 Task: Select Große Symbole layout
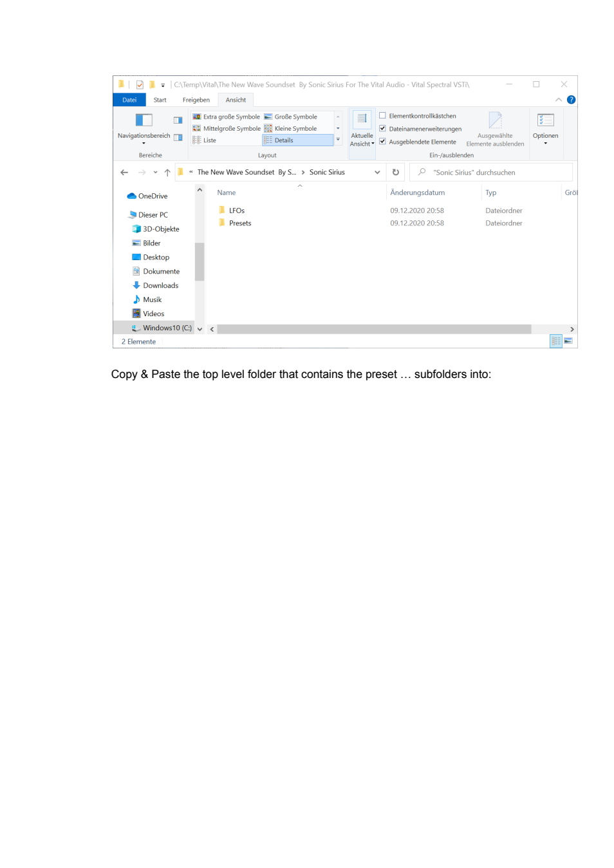(x=291, y=117)
